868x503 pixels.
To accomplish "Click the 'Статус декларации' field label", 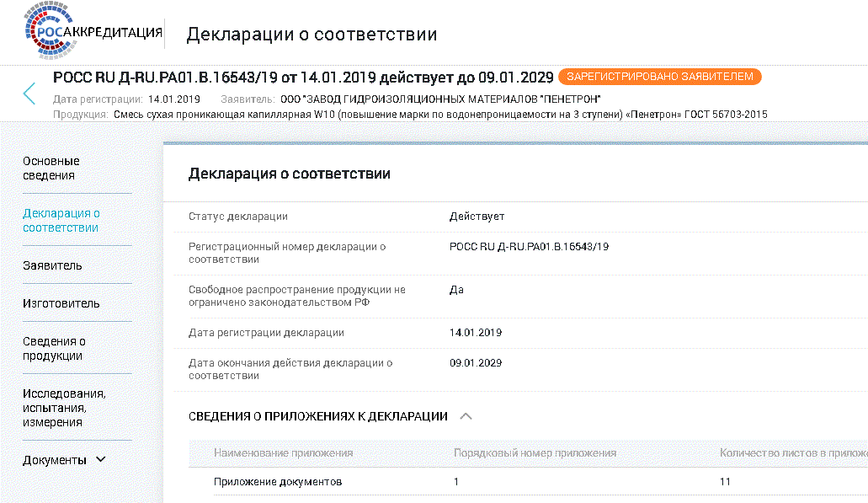I will pos(238,217).
